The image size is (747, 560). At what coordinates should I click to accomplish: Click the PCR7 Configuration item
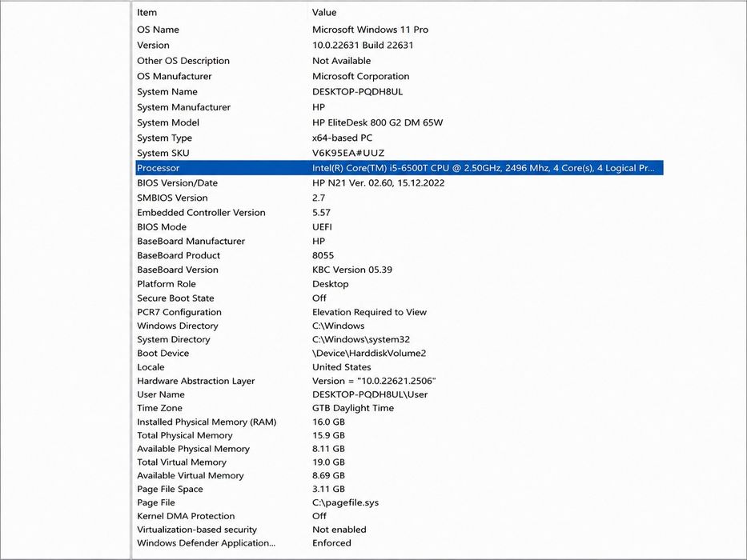179,312
